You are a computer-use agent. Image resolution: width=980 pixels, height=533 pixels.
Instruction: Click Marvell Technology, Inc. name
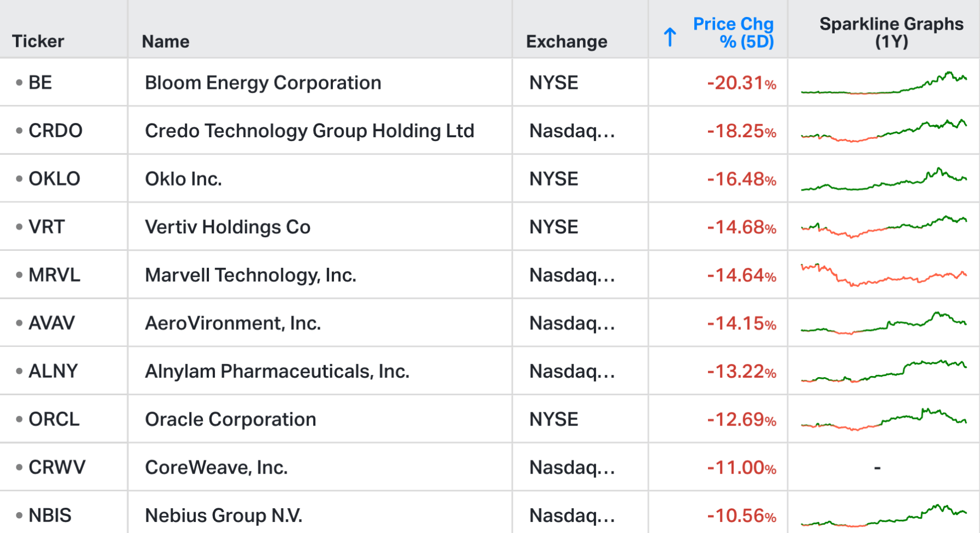pos(251,275)
